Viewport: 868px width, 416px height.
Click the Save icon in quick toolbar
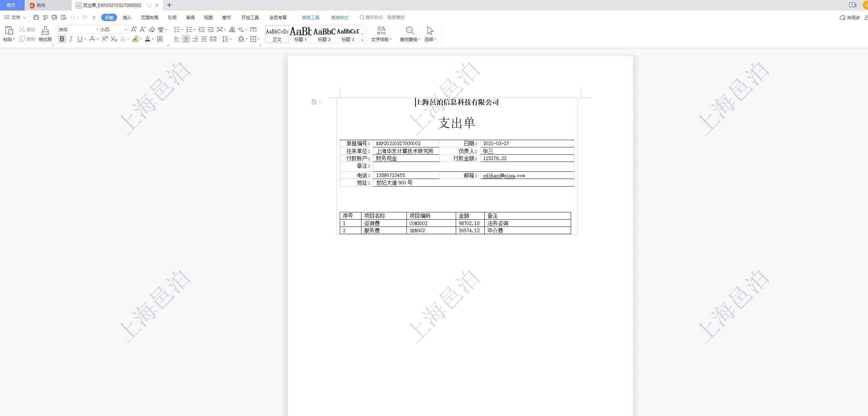(x=36, y=17)
